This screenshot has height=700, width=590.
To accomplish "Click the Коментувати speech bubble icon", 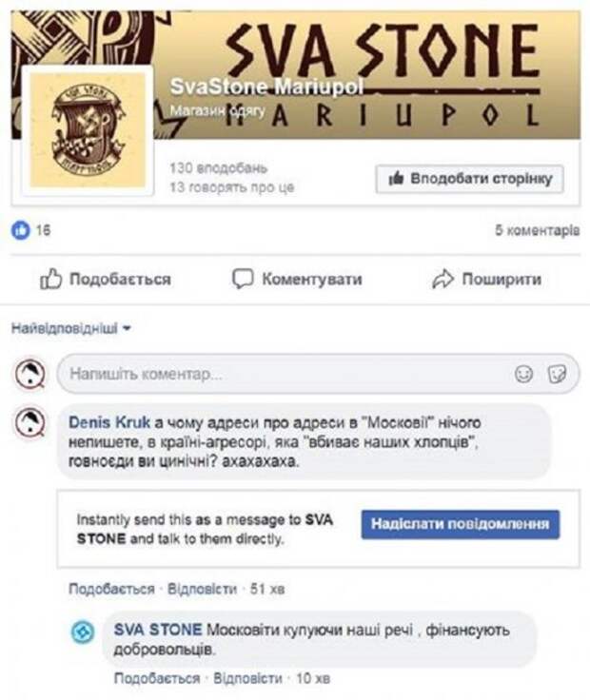I will 243,279.
